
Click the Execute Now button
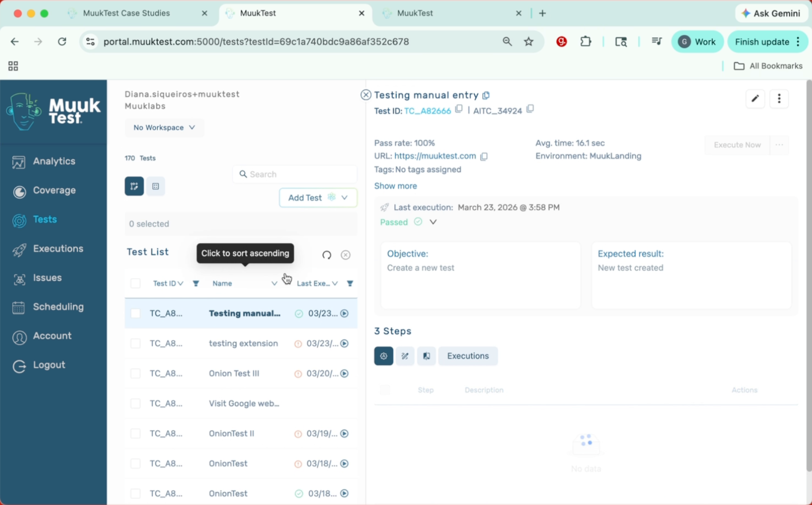737,145
